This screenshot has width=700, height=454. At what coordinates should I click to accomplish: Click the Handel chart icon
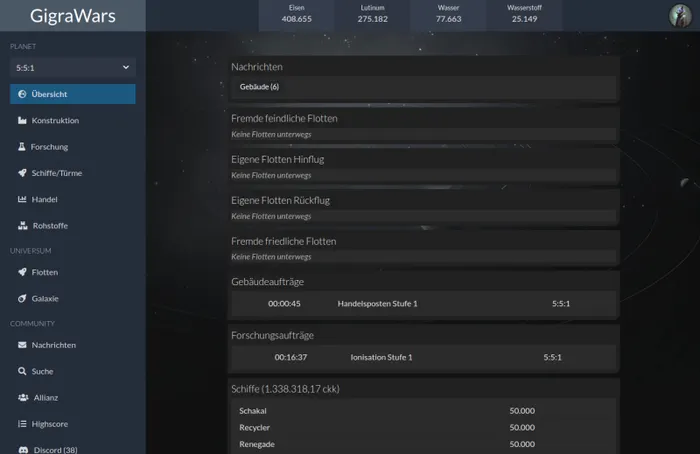pos(22,199)
